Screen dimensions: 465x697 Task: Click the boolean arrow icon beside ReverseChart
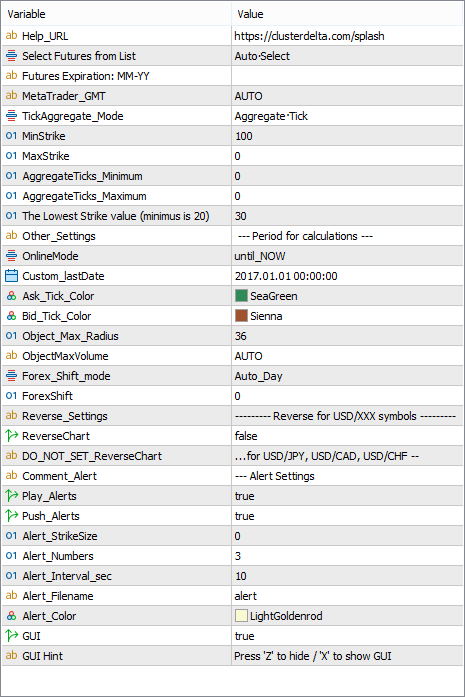tap(12, 436)
